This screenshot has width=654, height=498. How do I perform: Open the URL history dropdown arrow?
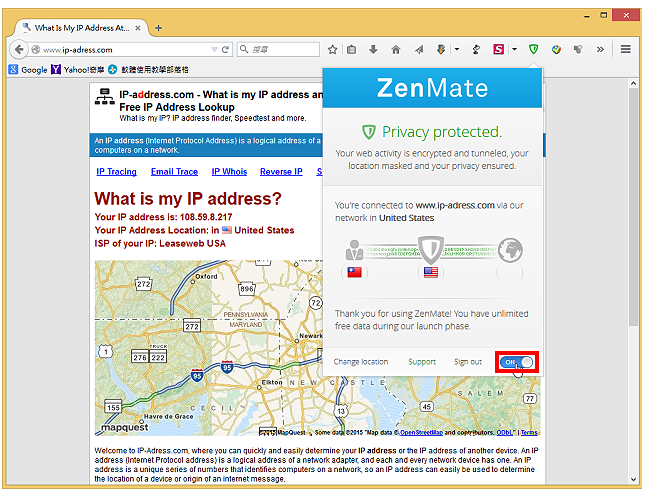pyautogui.click(x=214, y=50)
